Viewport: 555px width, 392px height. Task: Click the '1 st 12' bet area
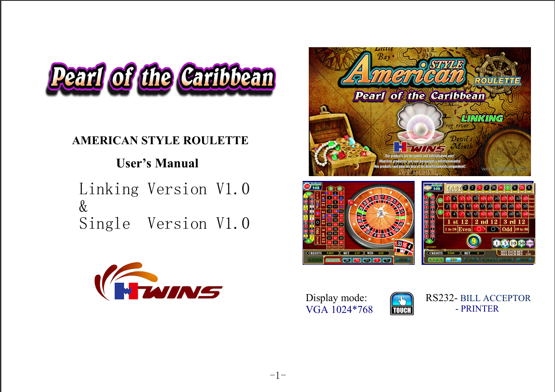tap(458, 222)
